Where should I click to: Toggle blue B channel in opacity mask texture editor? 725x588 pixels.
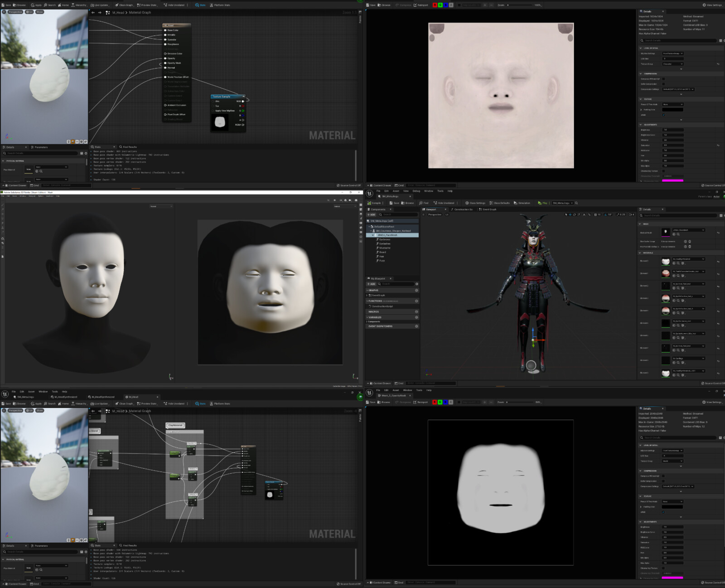click(445, 402)
